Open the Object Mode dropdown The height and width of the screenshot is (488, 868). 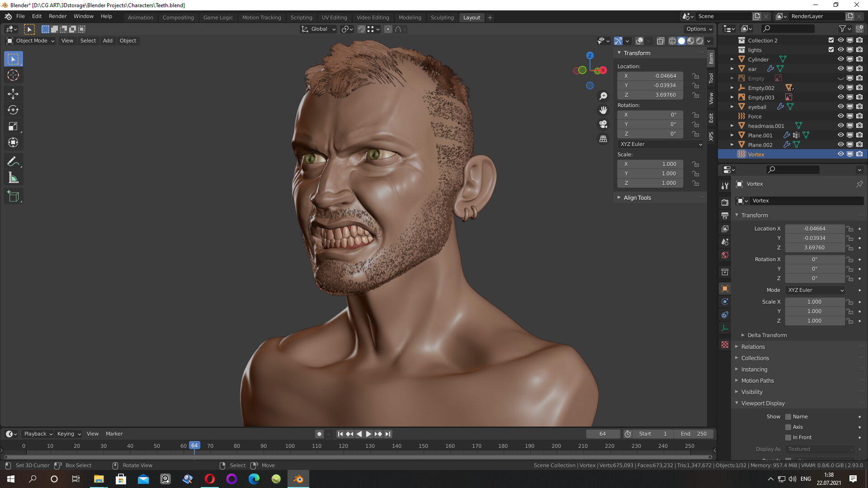click(x=30, y=41)
